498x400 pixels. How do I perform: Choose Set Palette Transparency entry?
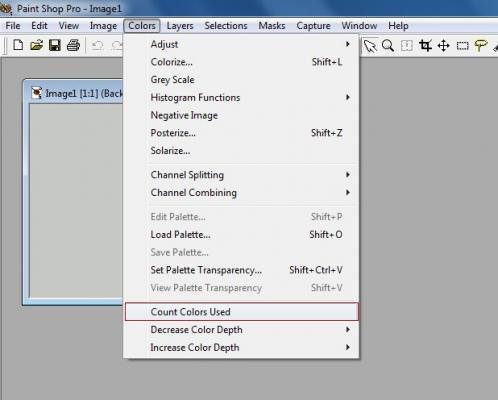pyautogui.click(x=242, y=270)
